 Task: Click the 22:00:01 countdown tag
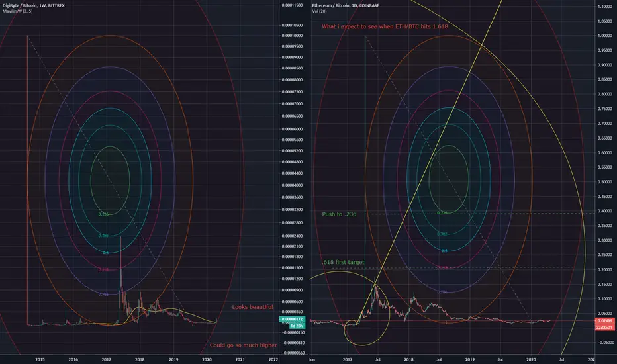(604, 328)
